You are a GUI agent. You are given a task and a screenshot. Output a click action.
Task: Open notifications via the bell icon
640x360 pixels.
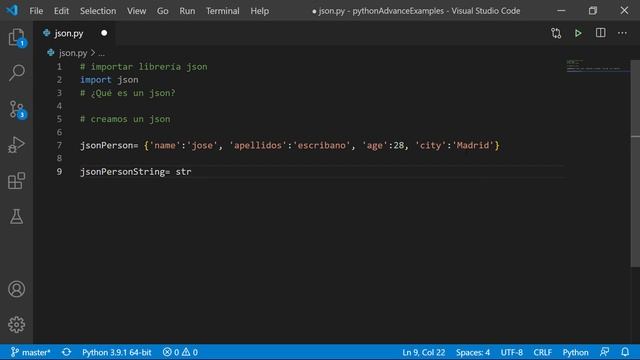[x=625, y=352]
